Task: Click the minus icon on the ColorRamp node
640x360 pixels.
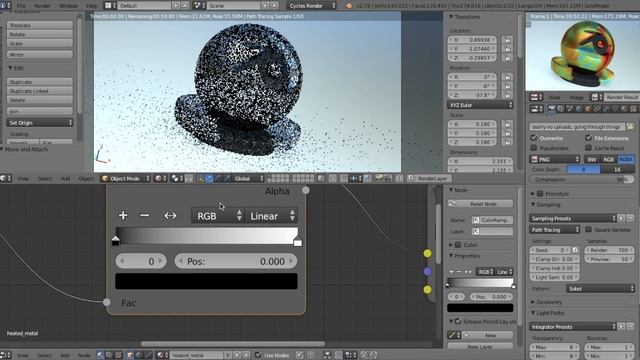Action: (x=144, y=216)
